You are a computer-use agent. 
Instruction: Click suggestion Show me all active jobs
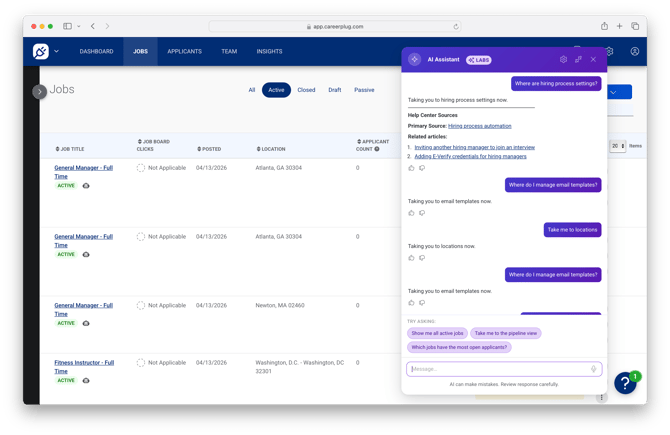click(x=437, y=333)
